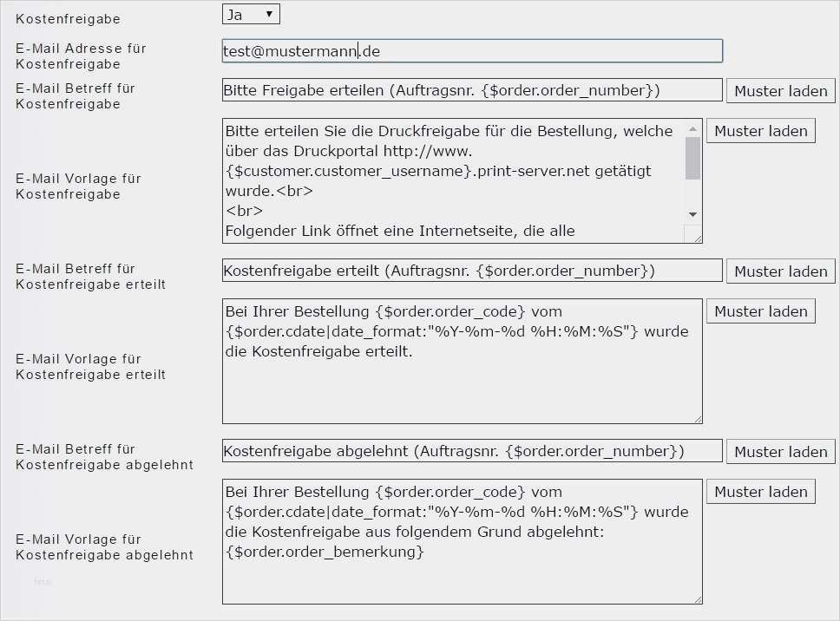This screenshot has width=840, height=621.
Task: Click "Muster laden" next to Kostenfreigabe erteilt Betreff
Action: (x=779, y=271)
